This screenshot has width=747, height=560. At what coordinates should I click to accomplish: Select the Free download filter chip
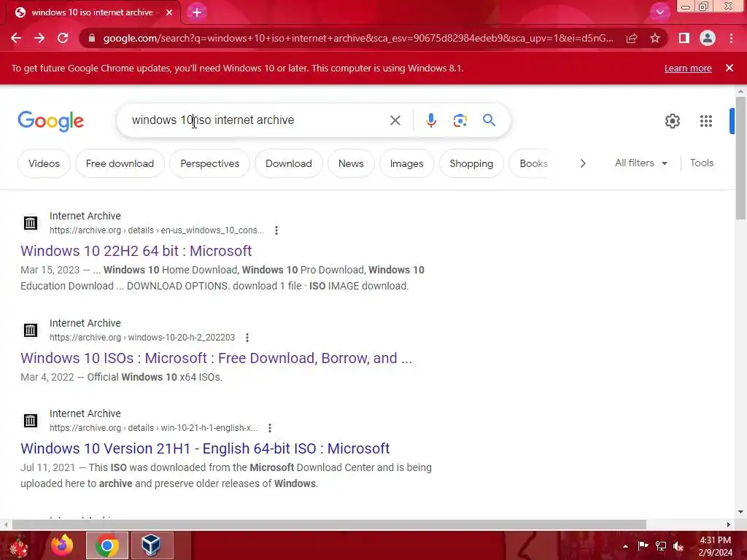click(120, 163)
